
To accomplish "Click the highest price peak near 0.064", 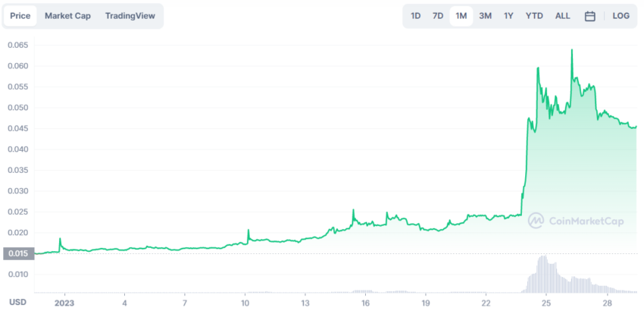I will [572, 50].
